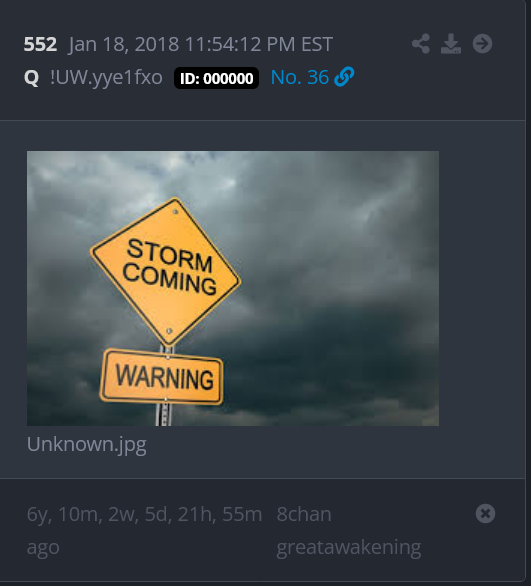This screenshot has width=531, height=586.
Task: Open post number 552
Action: point(40,44)
